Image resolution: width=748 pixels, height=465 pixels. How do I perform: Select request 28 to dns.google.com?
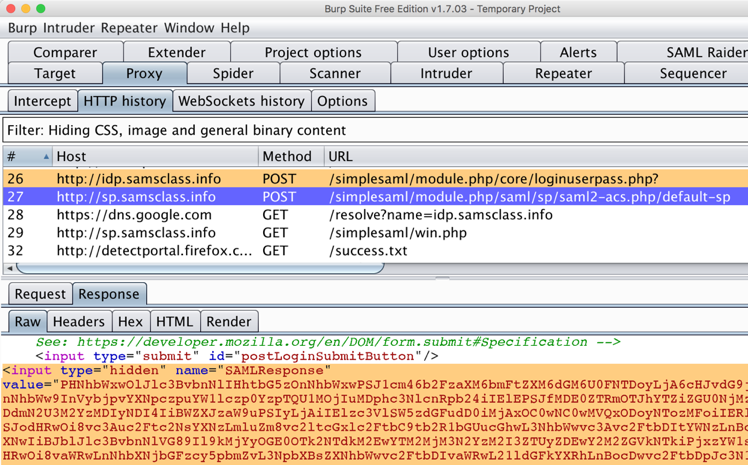pyautogui.click(x=375, y=215)
